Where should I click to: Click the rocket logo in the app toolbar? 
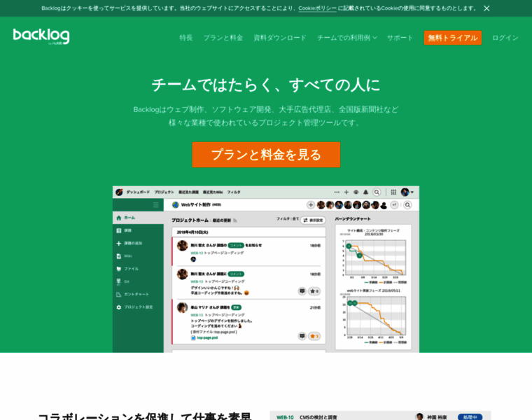(x=119, y=192)
